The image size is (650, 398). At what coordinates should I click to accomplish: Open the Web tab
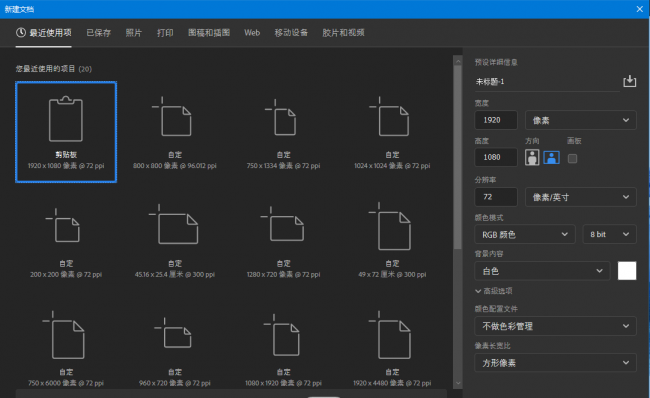(x=252, y=33)
